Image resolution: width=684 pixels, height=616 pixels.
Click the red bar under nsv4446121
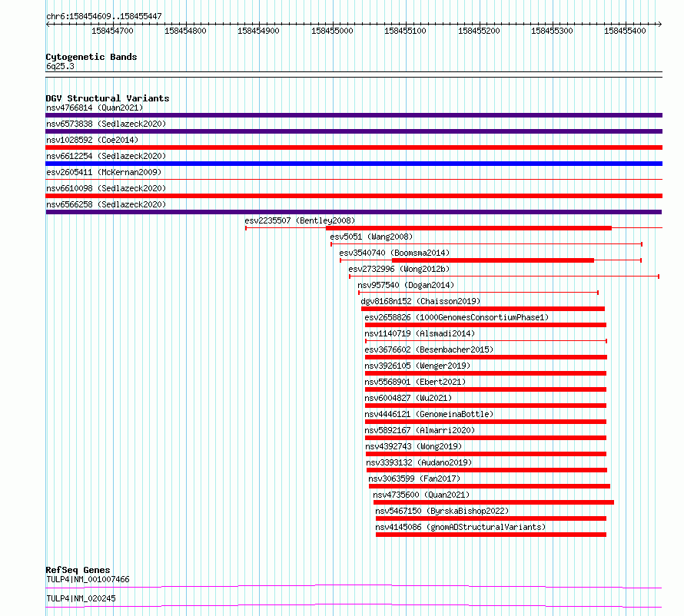tap(486, 422)
